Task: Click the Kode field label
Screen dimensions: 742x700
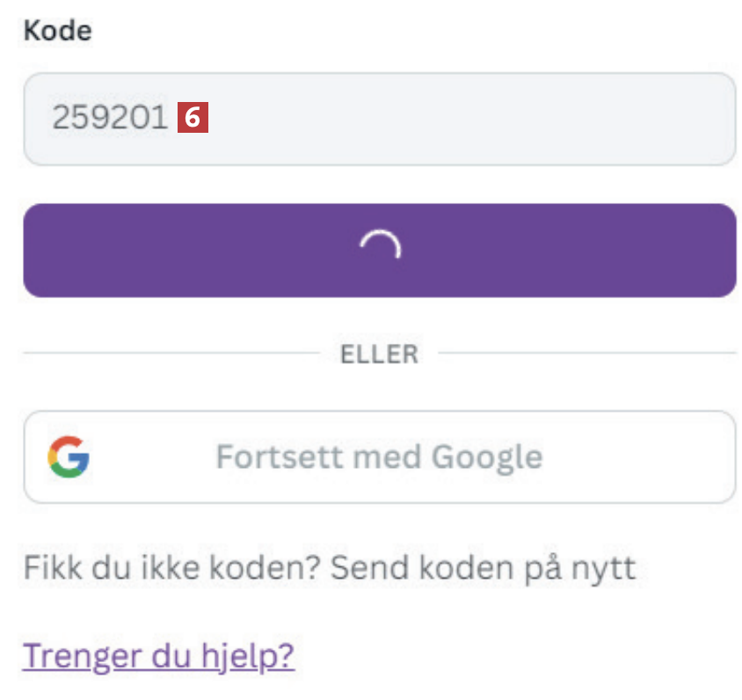Action: [x=58, y=32]
